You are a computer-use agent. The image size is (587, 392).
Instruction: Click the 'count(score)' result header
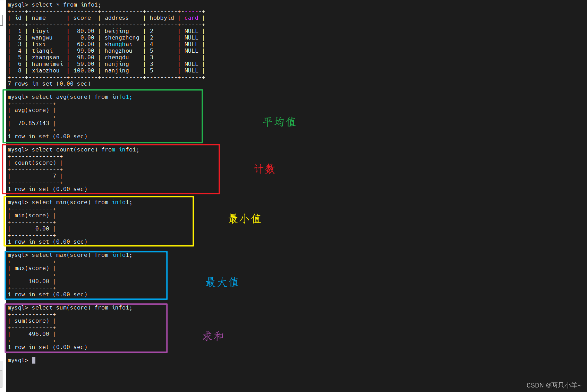point(35,163)
